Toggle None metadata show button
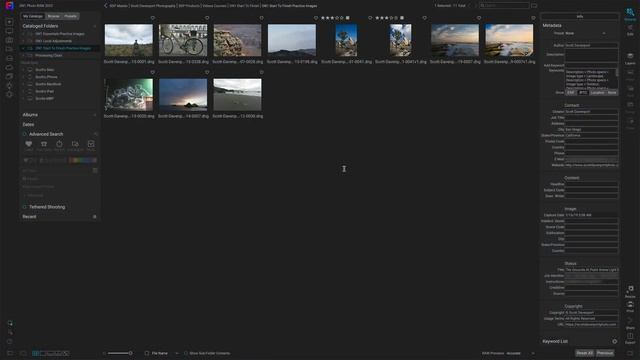This screenshot has height=360, width=640. [x=612, y=93]
